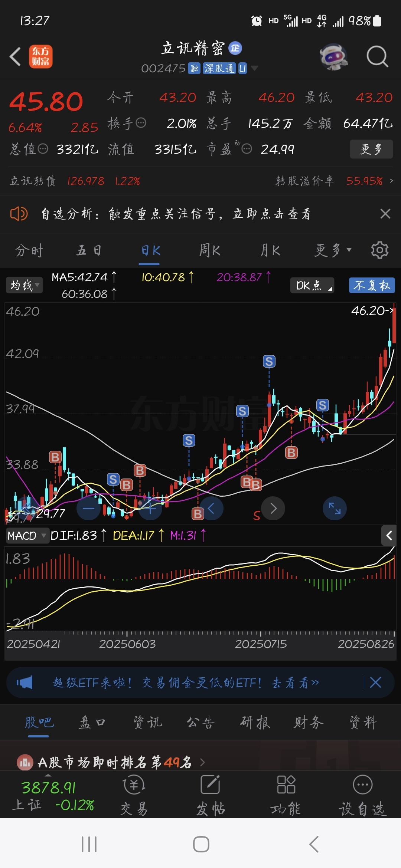Toggle DK点 signal selector

coord(312,285)
